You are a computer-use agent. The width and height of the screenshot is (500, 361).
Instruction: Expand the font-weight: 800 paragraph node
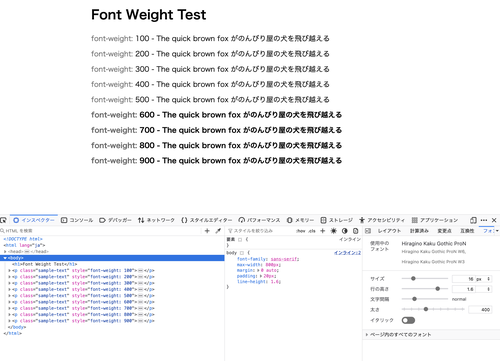[9, 314]
